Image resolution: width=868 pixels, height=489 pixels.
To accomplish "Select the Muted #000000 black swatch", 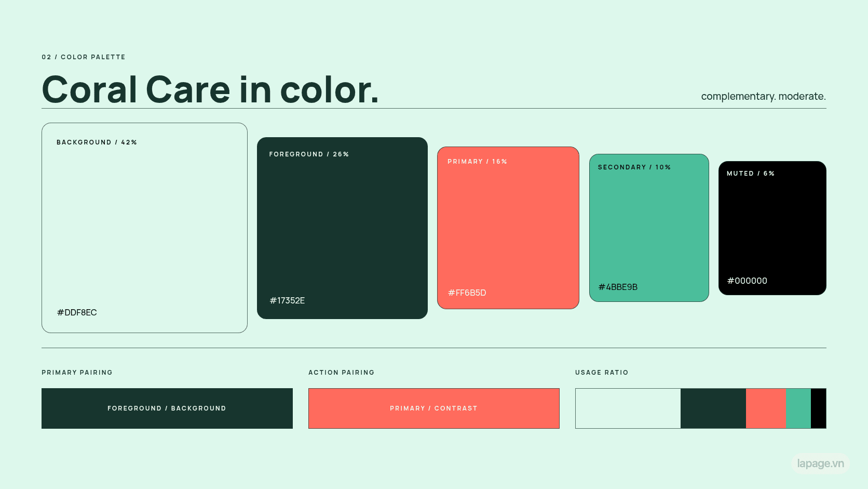I will click(772, 228).
